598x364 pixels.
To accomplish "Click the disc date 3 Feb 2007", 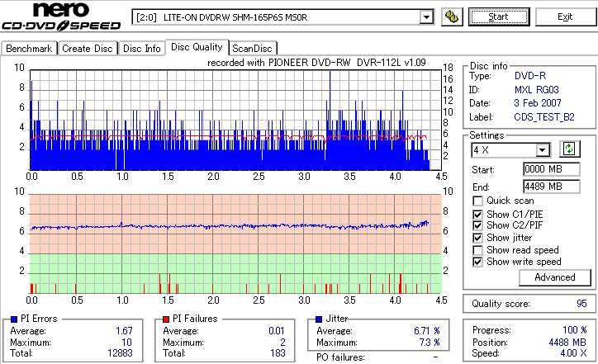I will coord(538,103).
